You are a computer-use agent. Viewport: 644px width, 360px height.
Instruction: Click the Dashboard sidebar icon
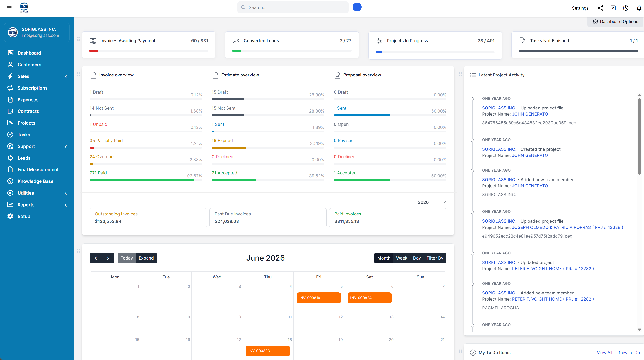coord(10,53)
